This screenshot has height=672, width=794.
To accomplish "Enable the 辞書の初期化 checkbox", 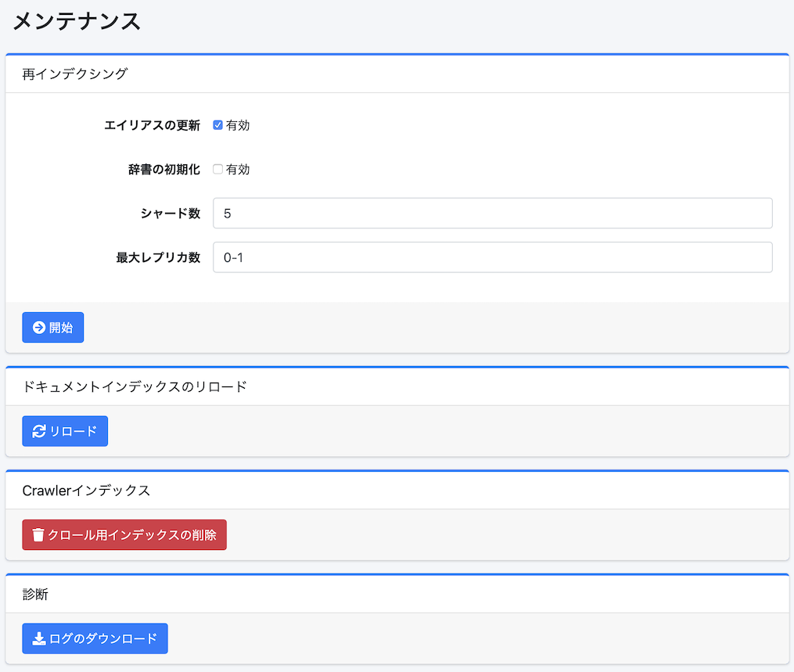I will tap(218, 170).
